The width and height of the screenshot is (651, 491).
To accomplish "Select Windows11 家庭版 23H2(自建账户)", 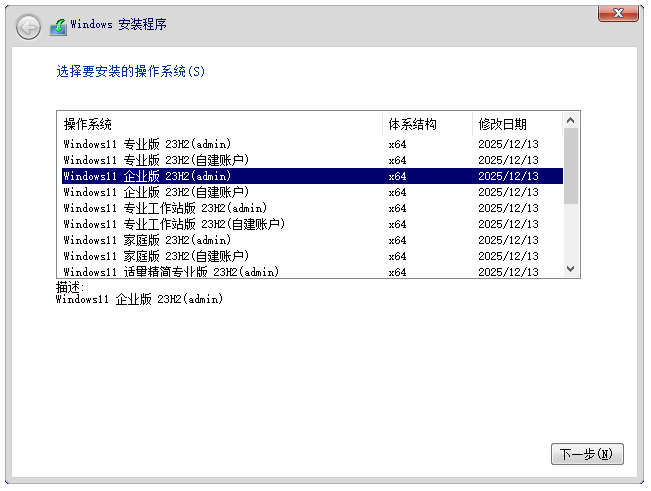I will (x=312, y=256).
